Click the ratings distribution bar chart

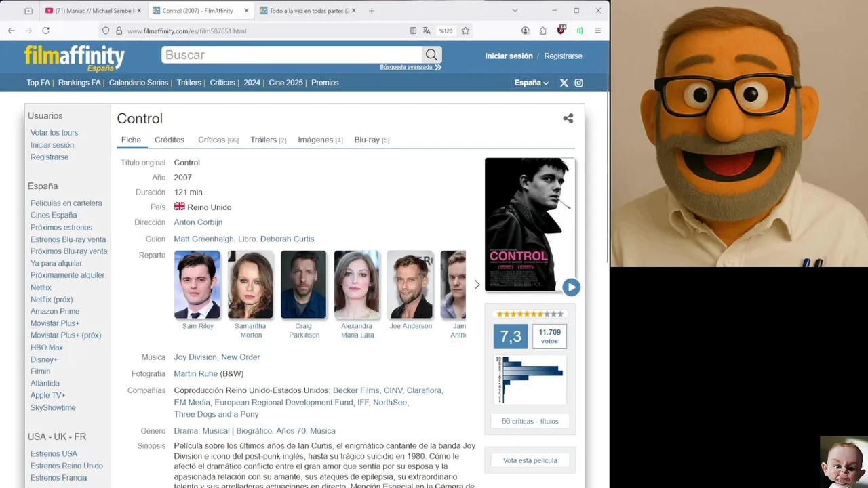coord(530,379)
